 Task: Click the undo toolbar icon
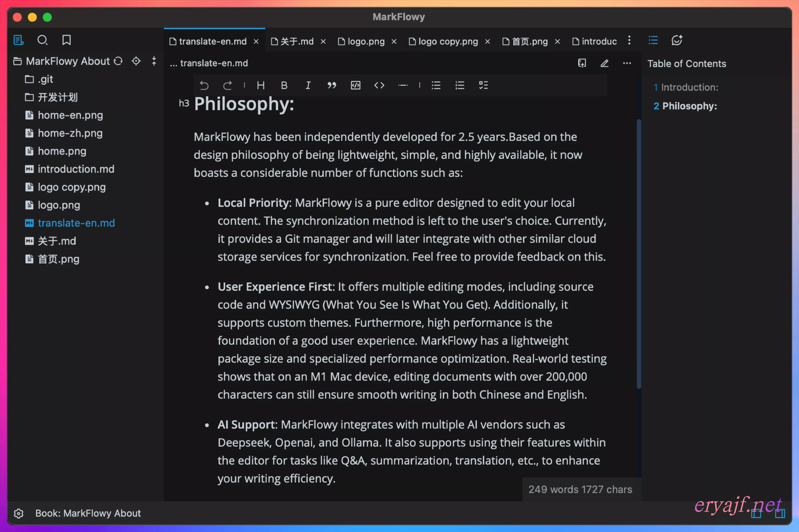point(204,85)
